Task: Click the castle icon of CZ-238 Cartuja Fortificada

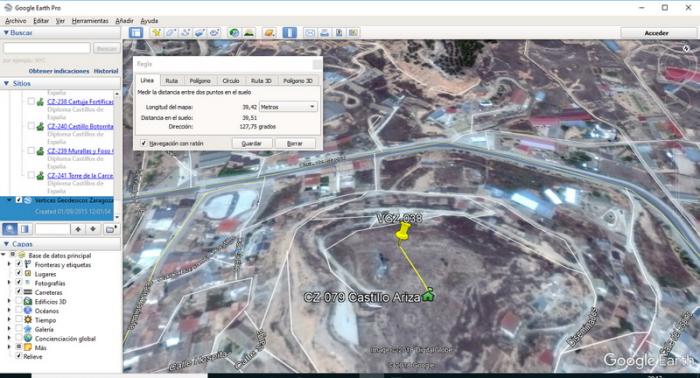Action: coord(40,102)
